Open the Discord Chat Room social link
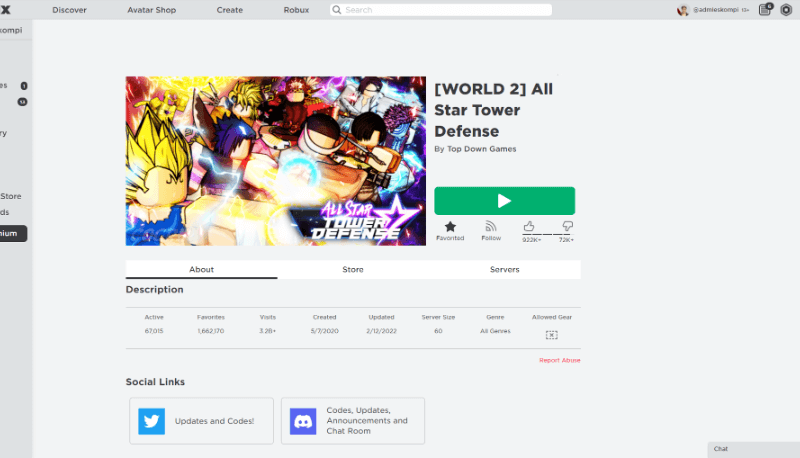The height and width of the screenshot is (458, 800). coord(353,421)
